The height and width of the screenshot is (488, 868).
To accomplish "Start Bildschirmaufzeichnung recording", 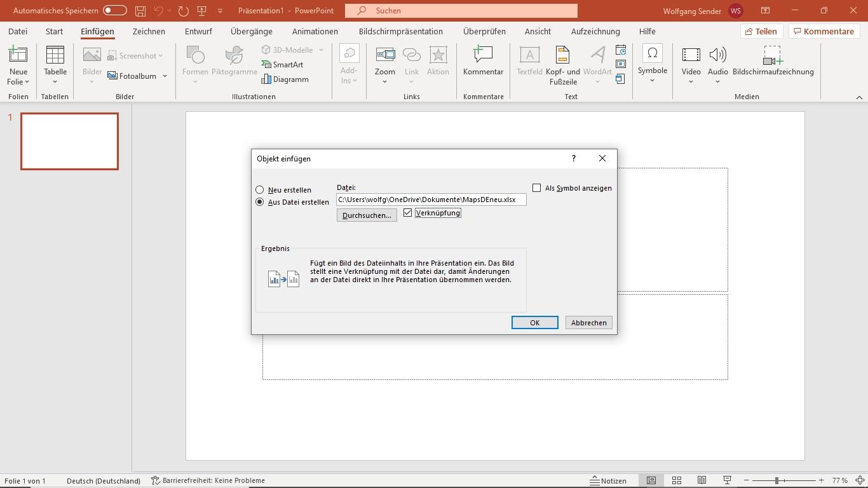I will coord(773,61).
